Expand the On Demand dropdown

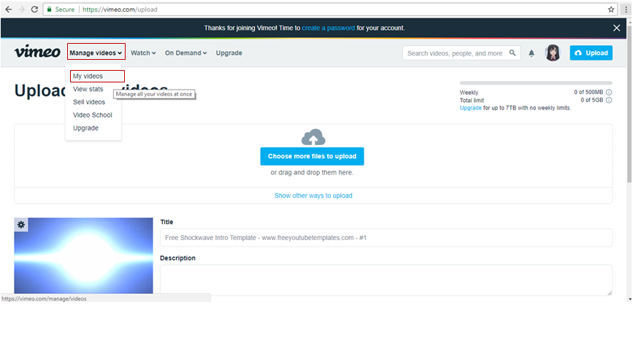(x=185, y=53)
